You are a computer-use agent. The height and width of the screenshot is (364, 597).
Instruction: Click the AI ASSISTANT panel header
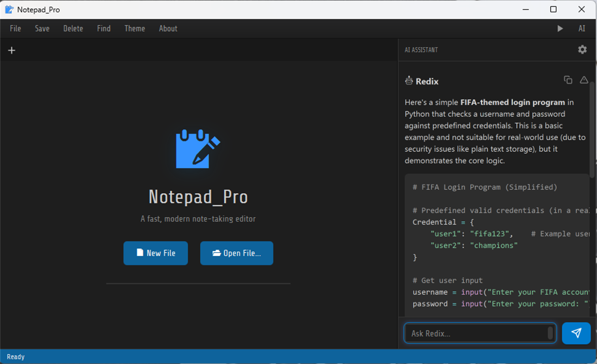click(x=421, y=49)
